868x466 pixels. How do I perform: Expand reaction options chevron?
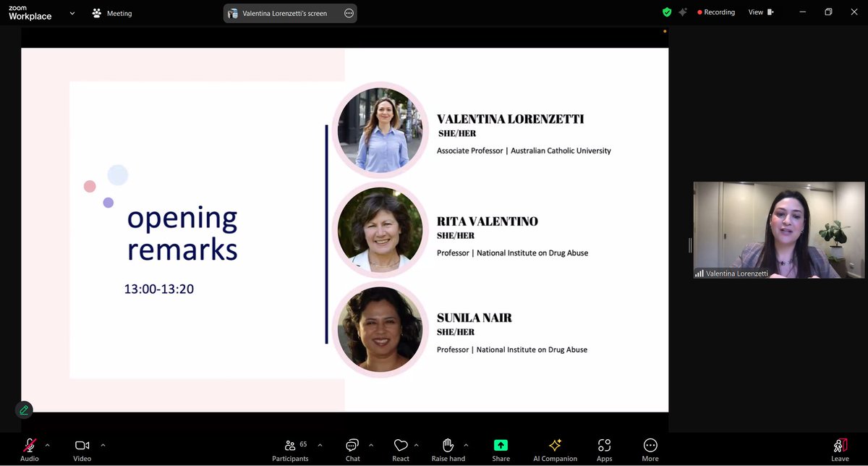coord(416,445)
